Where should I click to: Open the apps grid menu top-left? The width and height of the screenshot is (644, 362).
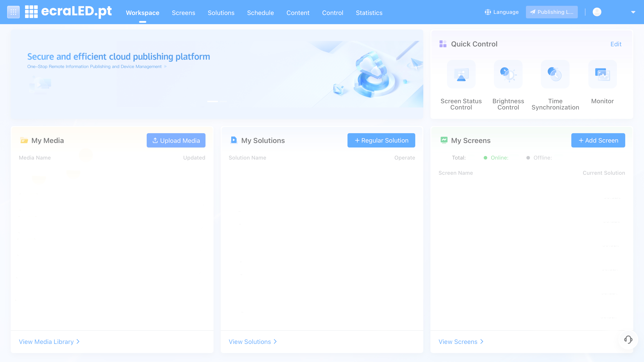tap(13, 12)
